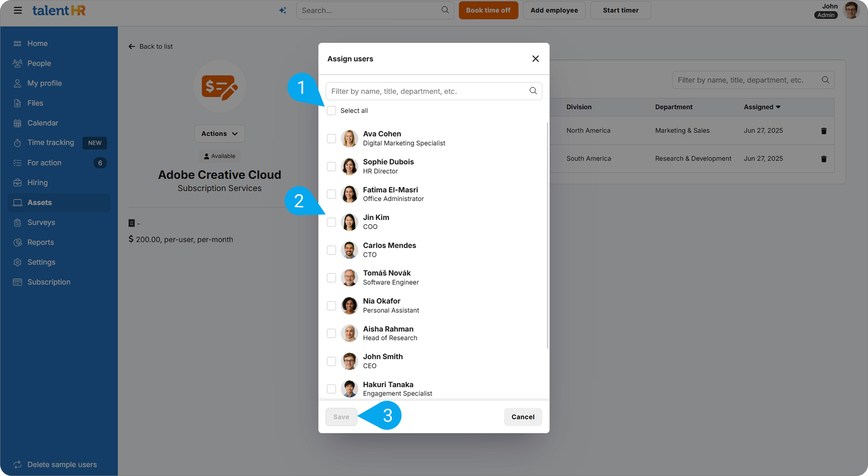Open Files in the sidebar
This screenshot has height=476, width=868.
(59, 103)
